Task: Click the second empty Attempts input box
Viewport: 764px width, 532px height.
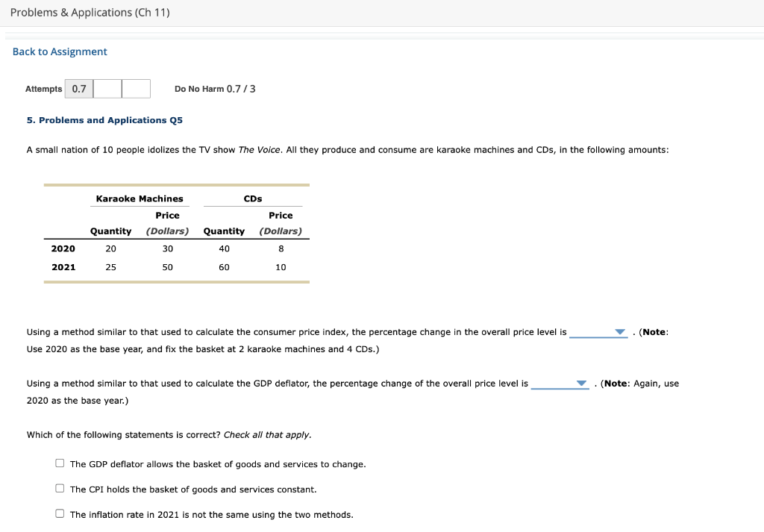Action: [x=136, y=88]
